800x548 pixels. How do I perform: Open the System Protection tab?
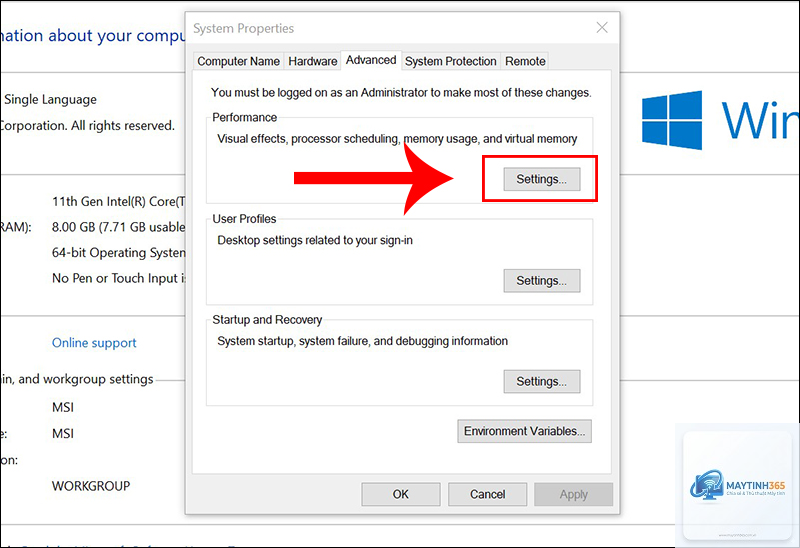point(451,61)
